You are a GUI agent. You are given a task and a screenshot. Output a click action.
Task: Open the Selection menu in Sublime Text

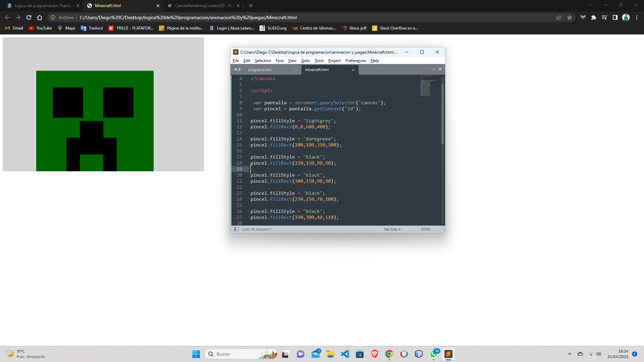tap(263, 61)
